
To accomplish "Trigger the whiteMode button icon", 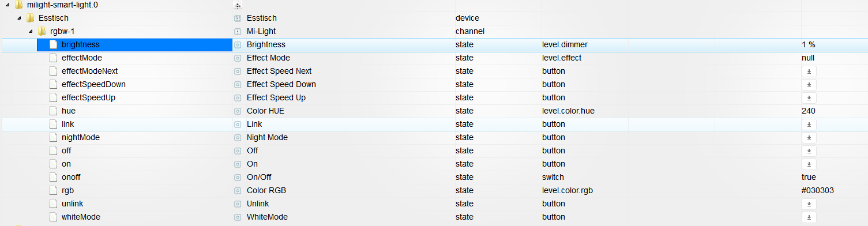I will point(809,217).
